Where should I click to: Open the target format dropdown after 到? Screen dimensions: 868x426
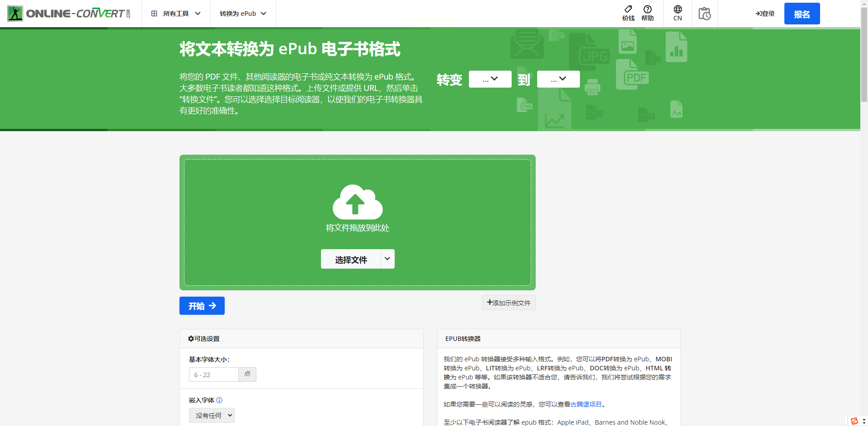558,79
